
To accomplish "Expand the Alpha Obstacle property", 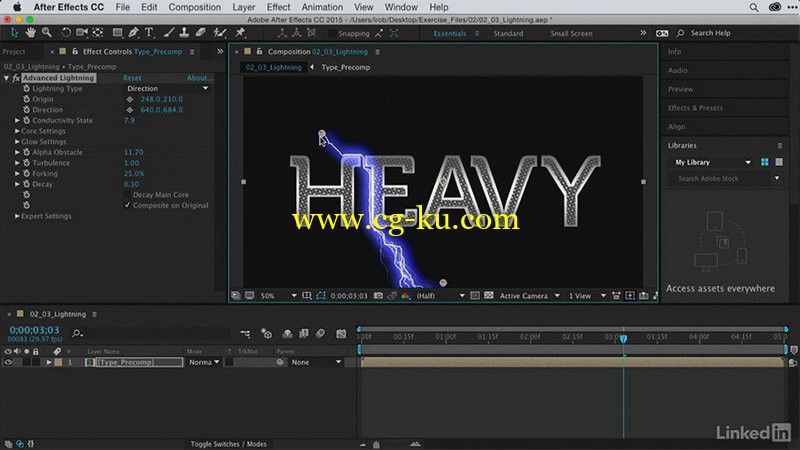I will 17,152.
